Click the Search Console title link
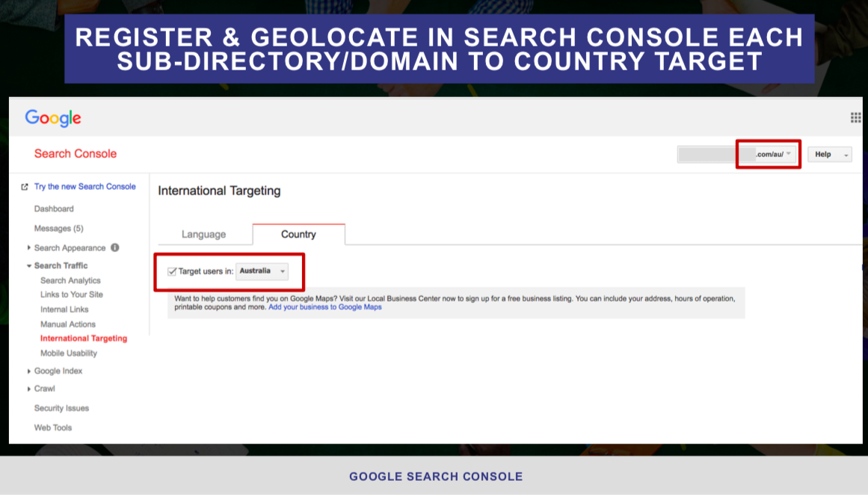 76,154
